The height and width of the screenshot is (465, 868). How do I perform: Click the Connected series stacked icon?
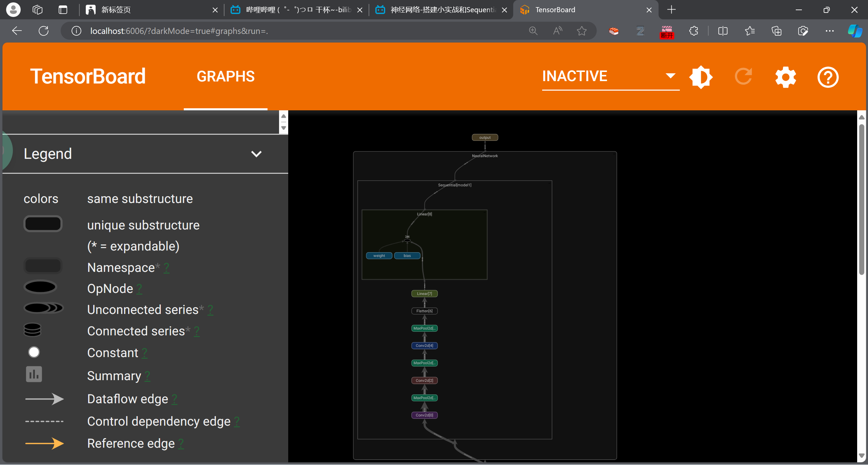pyautogui.click(x=33, y=330)
